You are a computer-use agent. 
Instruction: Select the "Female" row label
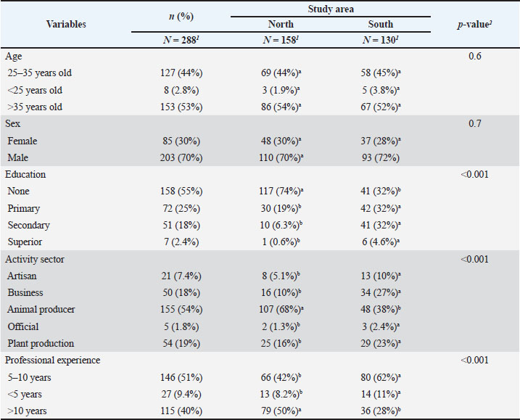(22, 141)
